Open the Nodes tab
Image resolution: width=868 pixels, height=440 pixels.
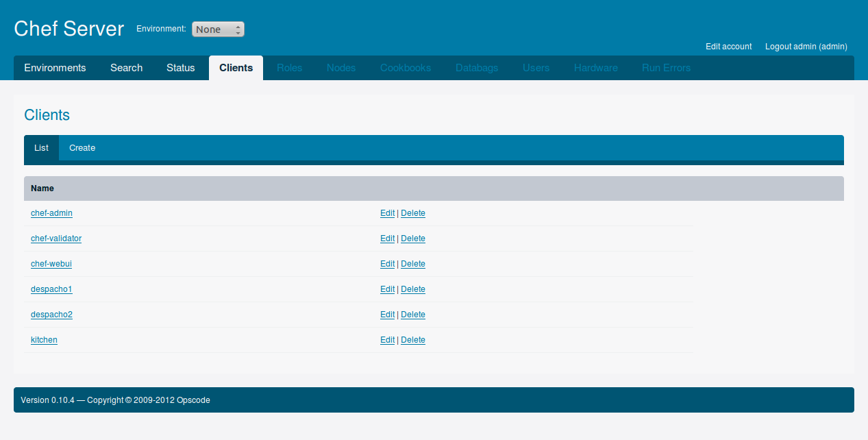pos(341,68)
